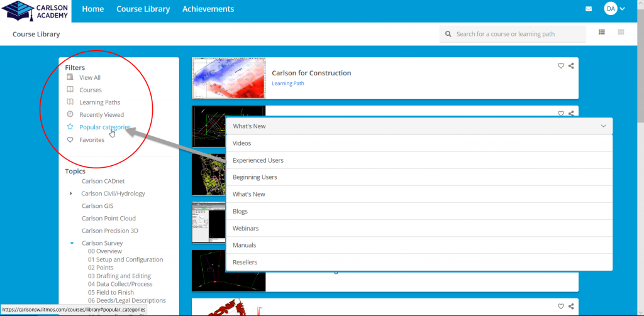Screen dimensions: 644x316
Task: Open the mail envelope icon in header
Action: pyautogui.click(x=589, y=9)
